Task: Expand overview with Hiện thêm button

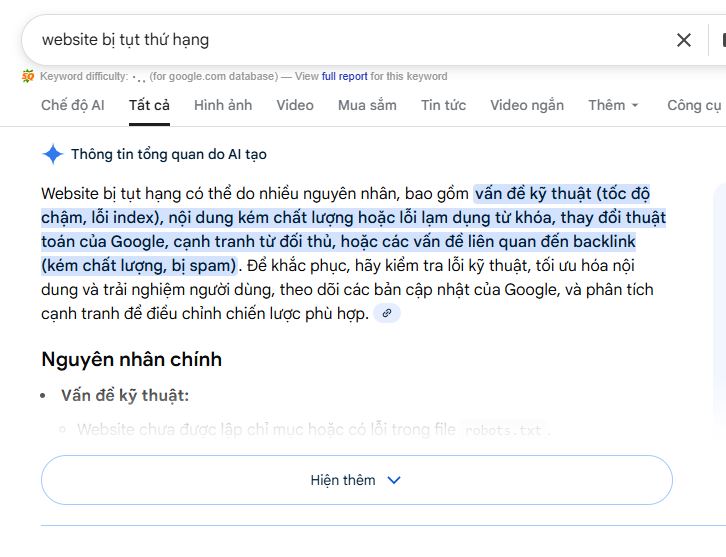Action: (357, 480)
